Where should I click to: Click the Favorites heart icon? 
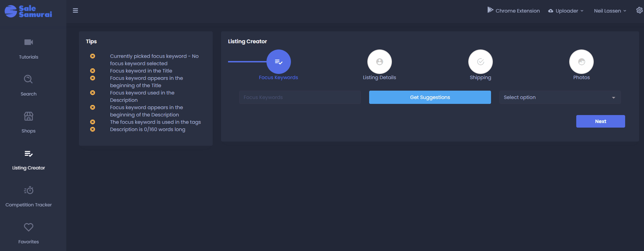click(x=29, y=227)
